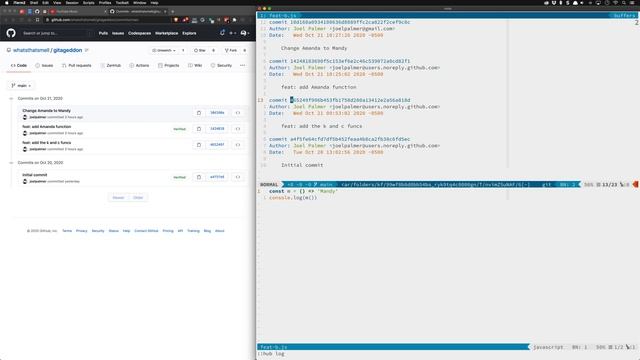The height and width of the screenshot is (360, 640).
Task: Open Issues in GitHub header
Action: (118, 33)
